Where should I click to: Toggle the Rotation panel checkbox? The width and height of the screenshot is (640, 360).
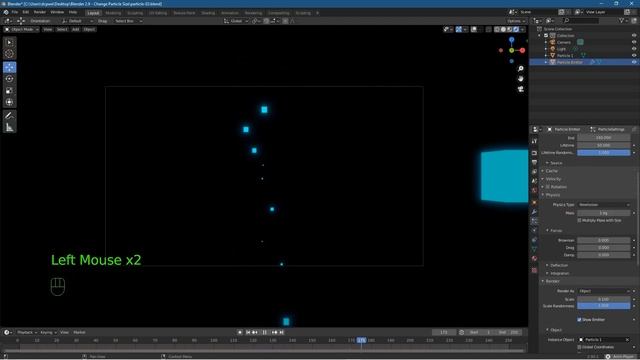[x=548, y=187]
